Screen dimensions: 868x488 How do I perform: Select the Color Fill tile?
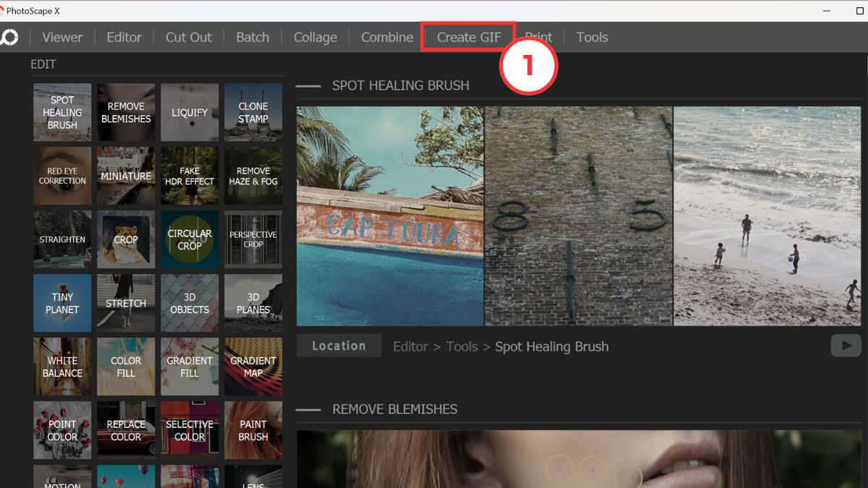tap(126, 367)
